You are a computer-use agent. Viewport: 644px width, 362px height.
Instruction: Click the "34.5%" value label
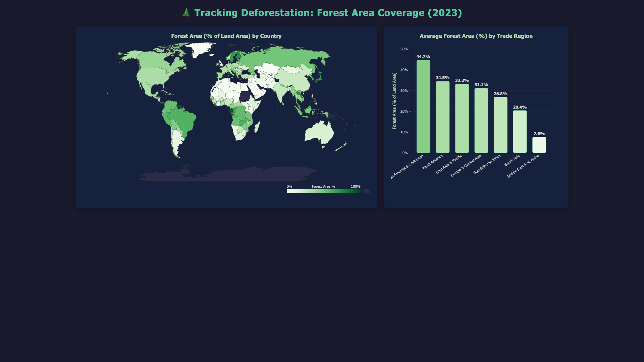pyautogui.click(x=442, y=78)
